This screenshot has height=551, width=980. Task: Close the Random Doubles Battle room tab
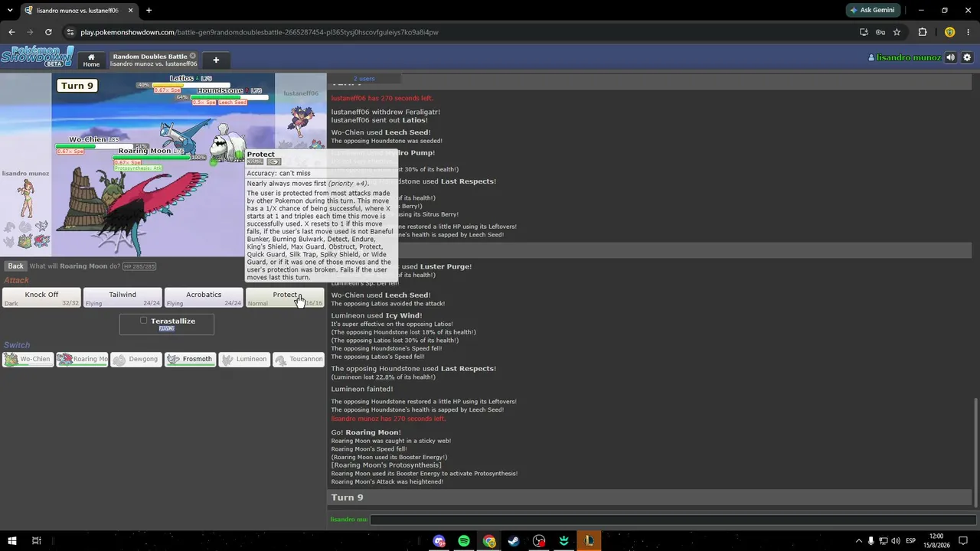tap(193, 56)
